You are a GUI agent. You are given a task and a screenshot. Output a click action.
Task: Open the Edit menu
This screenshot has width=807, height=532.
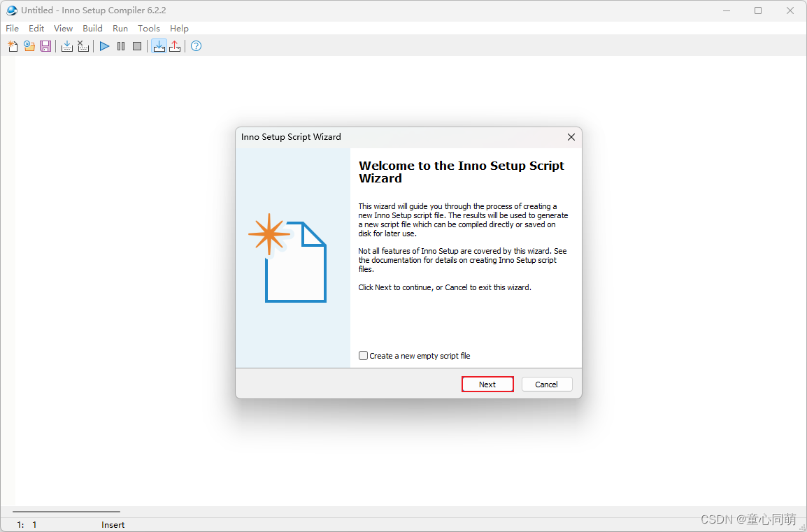pyautogui.click(x=36, y=28)
